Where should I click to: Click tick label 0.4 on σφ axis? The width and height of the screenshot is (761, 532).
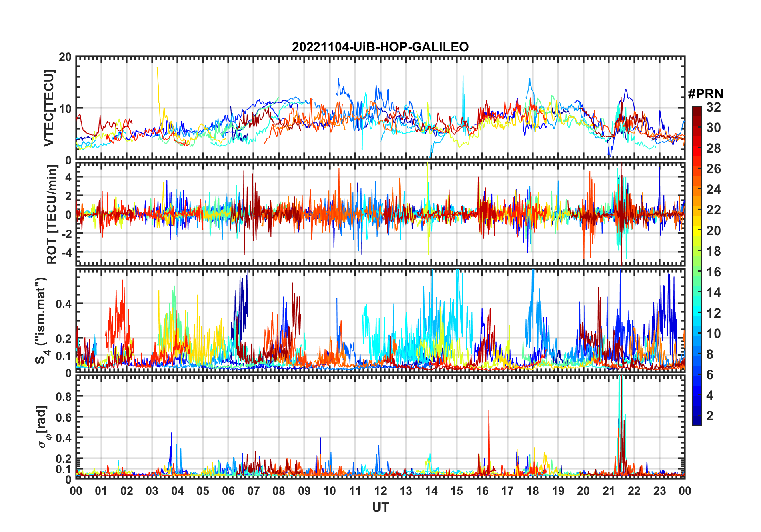click(63, 438)
